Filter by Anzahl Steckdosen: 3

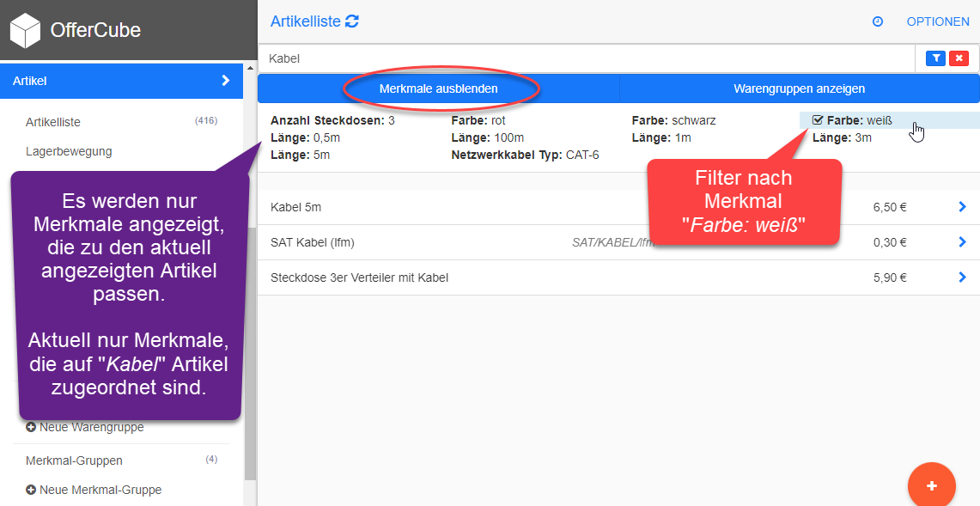coord(332,121)
